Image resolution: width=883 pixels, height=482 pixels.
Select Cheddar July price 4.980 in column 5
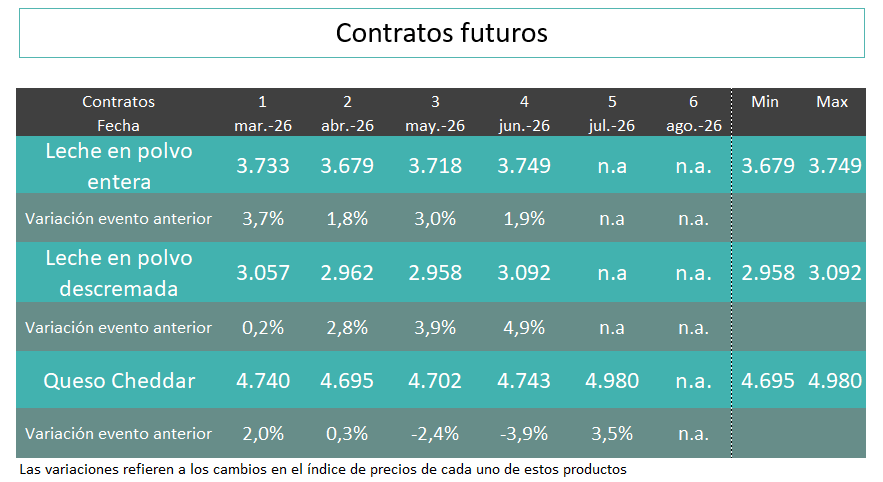[611, 380]
